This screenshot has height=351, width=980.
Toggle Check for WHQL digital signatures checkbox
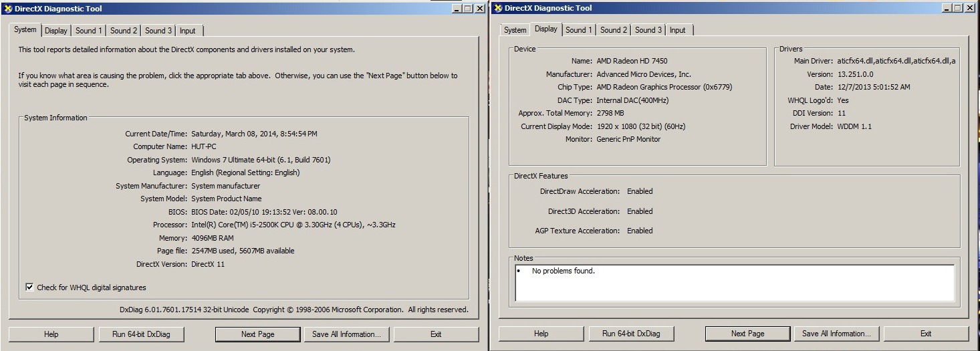point(29,287)
